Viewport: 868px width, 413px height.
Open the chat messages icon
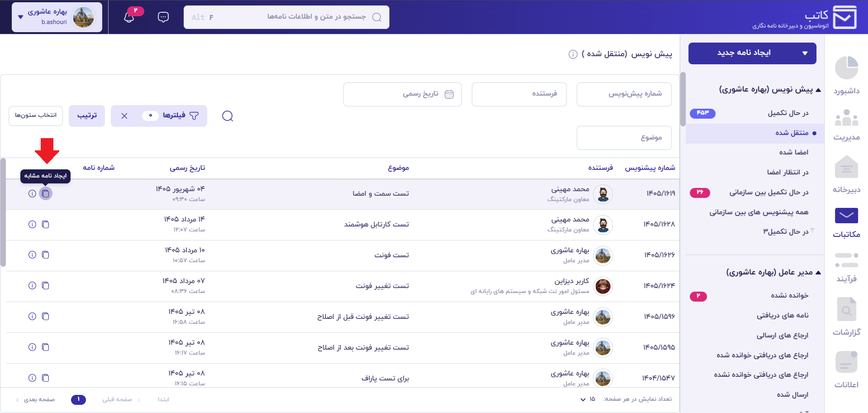(163, 17)
